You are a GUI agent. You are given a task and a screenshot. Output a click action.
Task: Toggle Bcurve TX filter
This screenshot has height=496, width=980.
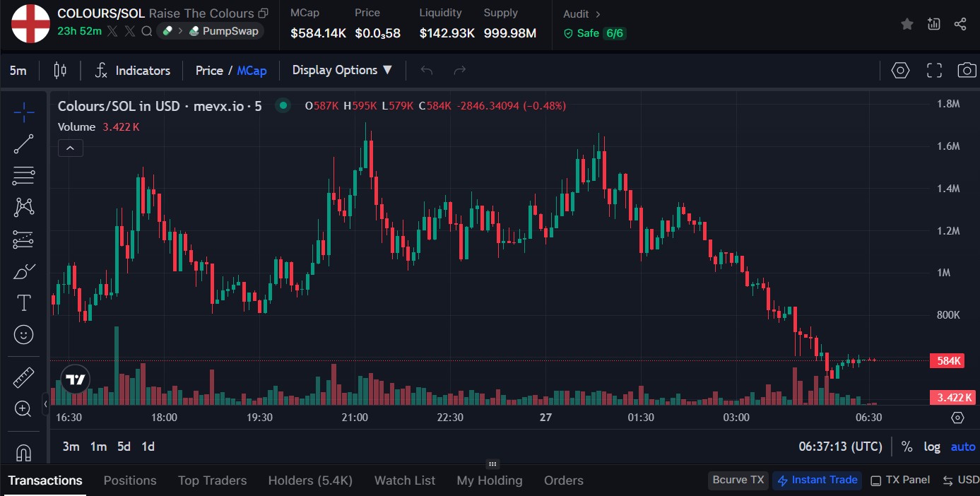click(738, 480)
